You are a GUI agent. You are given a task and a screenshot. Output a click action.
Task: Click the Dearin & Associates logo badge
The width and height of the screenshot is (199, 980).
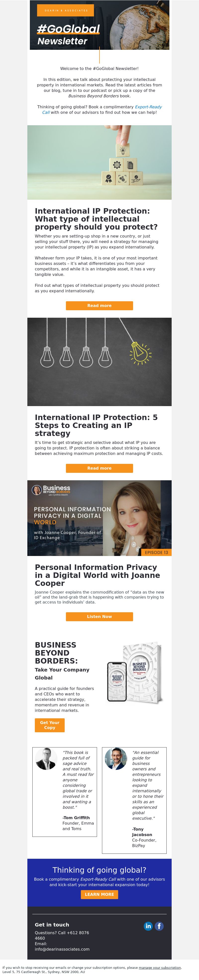pos(66,10)
